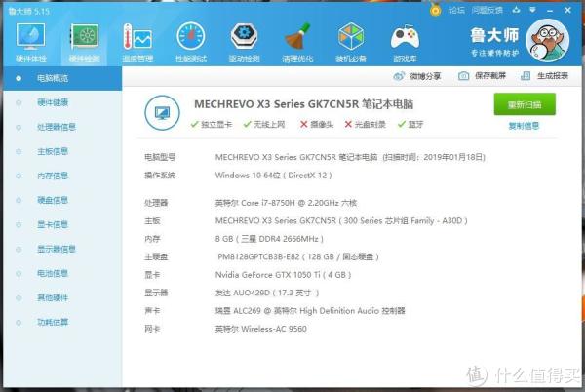
Task: Click Windows 10 64位 operating system value
Action: [273, 176]
